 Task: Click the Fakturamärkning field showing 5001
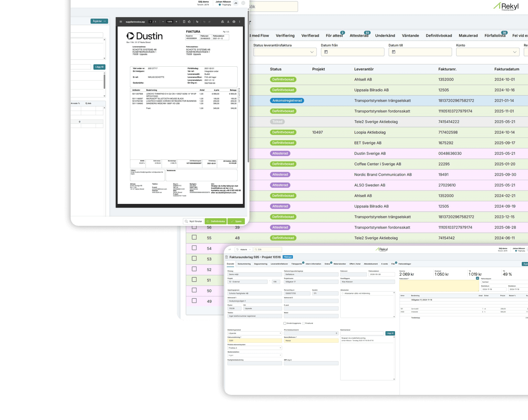(x=255, y=340)
